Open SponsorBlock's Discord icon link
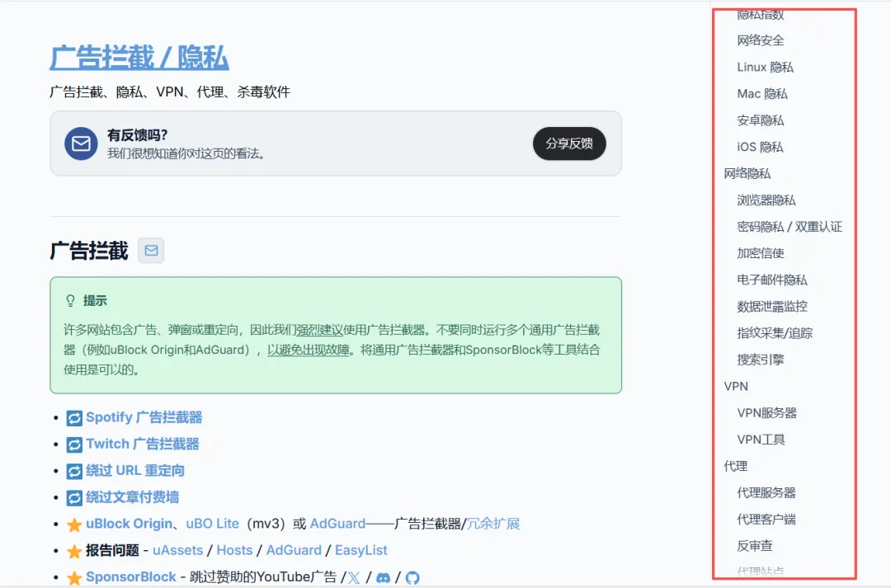This screenshot has height=588, width=891. click(384, 578)
